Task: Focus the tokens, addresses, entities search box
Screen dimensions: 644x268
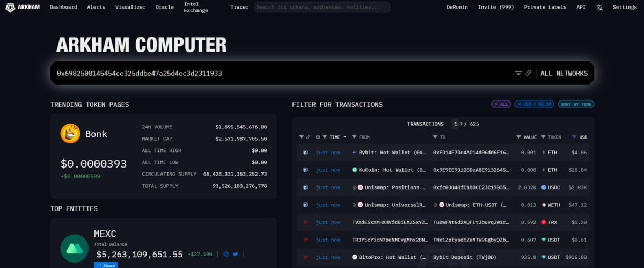Action: (322, 8)
